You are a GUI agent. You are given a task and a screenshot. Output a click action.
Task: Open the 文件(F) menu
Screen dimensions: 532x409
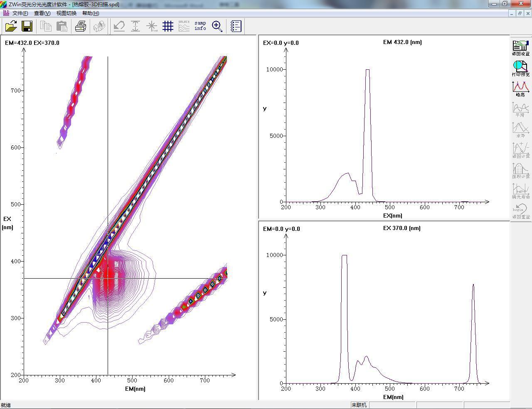[x=20, y=13]
